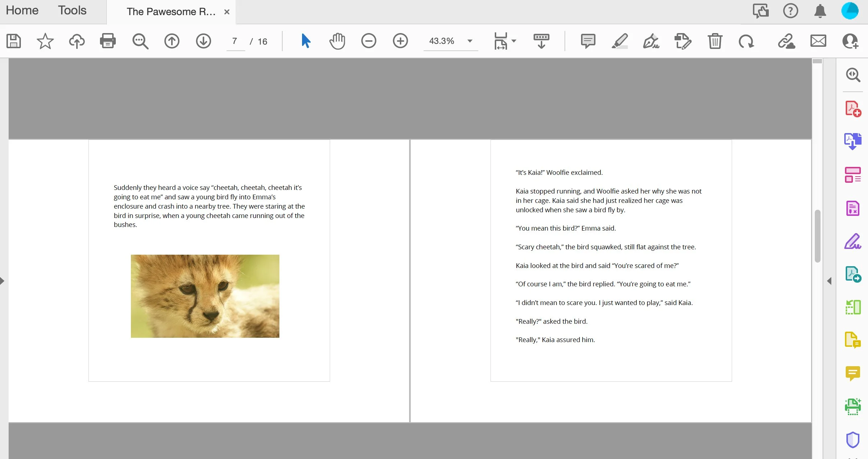The image size is (868, 459).
Task: Add a sticky note comment
Action: pyautogui.click(x=588, y=41)
